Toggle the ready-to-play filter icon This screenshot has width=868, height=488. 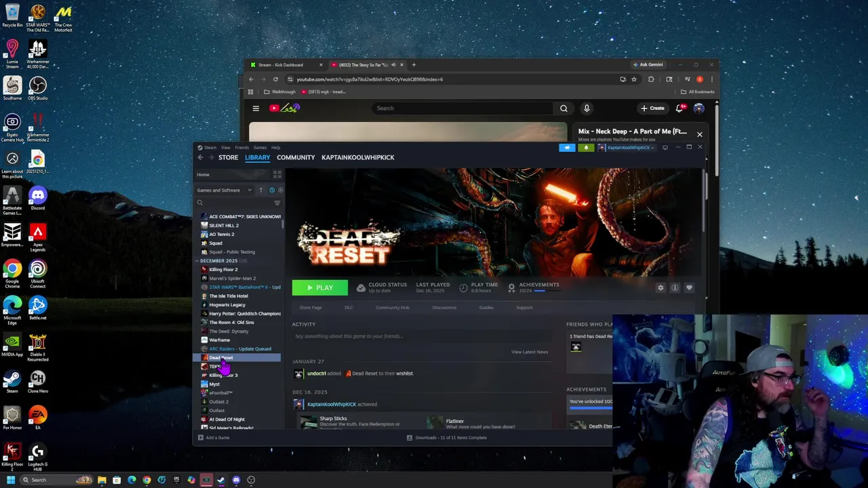click(281, 190)
